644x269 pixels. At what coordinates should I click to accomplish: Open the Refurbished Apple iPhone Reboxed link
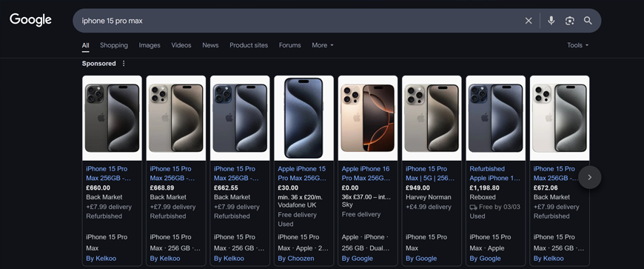[495, 173]
